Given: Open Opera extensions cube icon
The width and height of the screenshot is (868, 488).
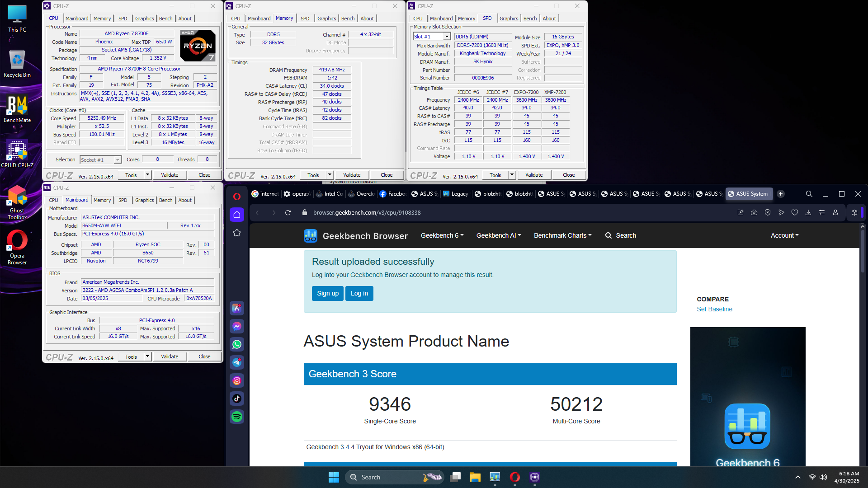Looking at the screenshot, I should (854, 212).
